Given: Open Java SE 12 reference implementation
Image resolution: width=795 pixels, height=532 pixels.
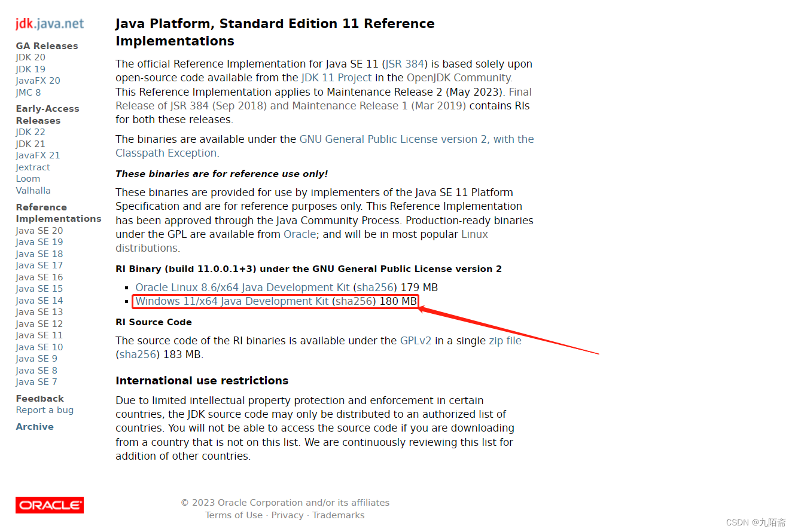Looking at the screenshot, I should pos(39,324).
